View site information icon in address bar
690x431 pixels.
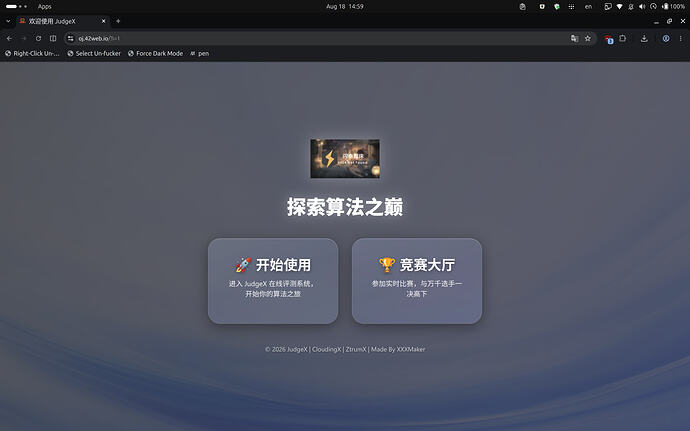click(x=70, y=38)
